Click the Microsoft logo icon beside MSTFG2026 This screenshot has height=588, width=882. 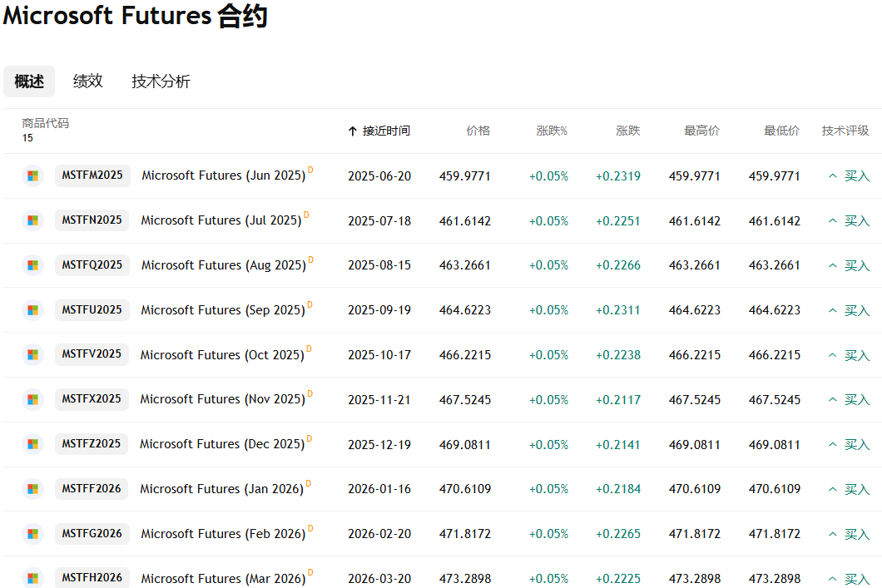coord(32,533)
